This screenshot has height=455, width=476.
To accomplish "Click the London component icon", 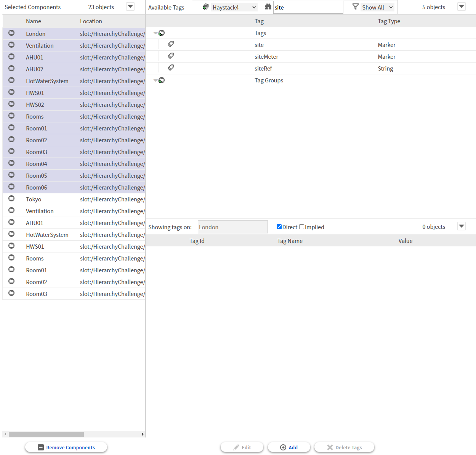I will click(x=11, y=33).
